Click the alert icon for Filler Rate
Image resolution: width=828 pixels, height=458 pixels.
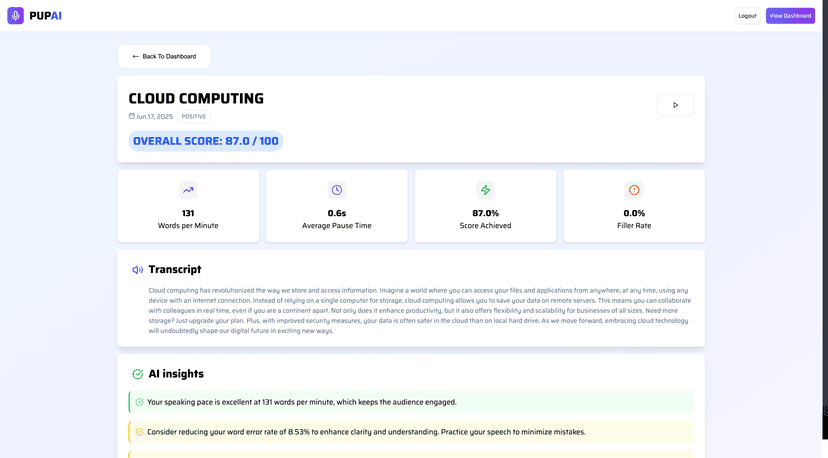click(x=634, y=190)
